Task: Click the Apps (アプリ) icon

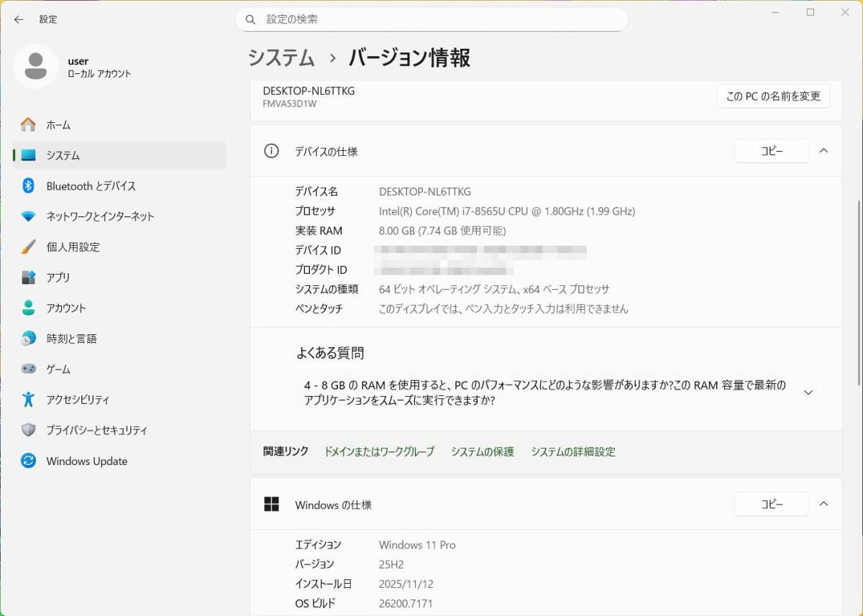Action: pos(28,277)
